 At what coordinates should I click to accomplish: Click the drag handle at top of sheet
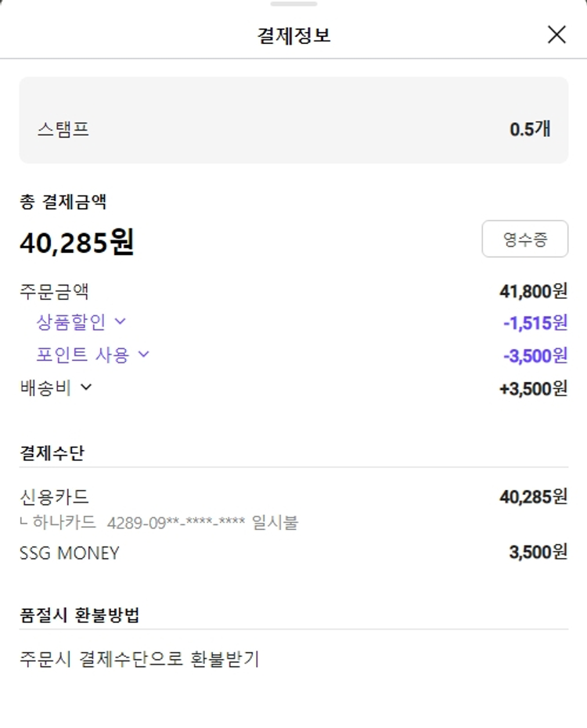(293, 4)
